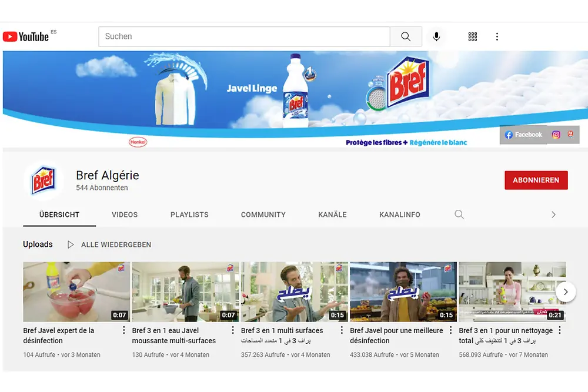
Task: Click '130 Aufrufe • vor 4 Monaten' text
Action: click(171, 354)
